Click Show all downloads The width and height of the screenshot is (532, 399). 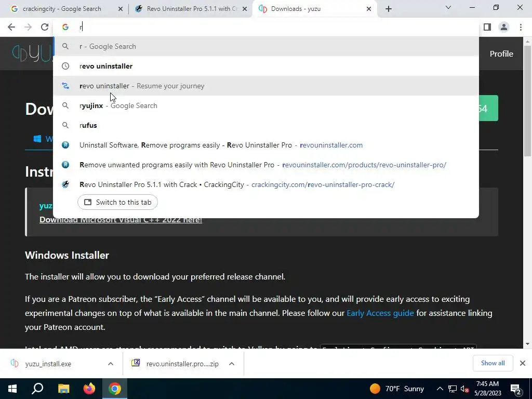coord(493,363)
